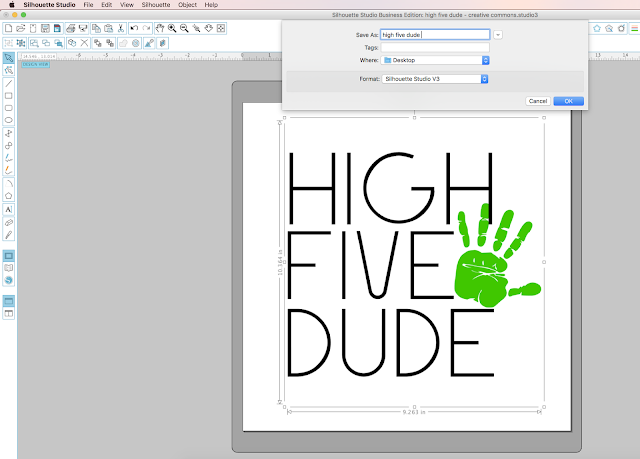Screen dimensions: 640x459
Task: Toggle the Design View page button
Action: point(9,256)
